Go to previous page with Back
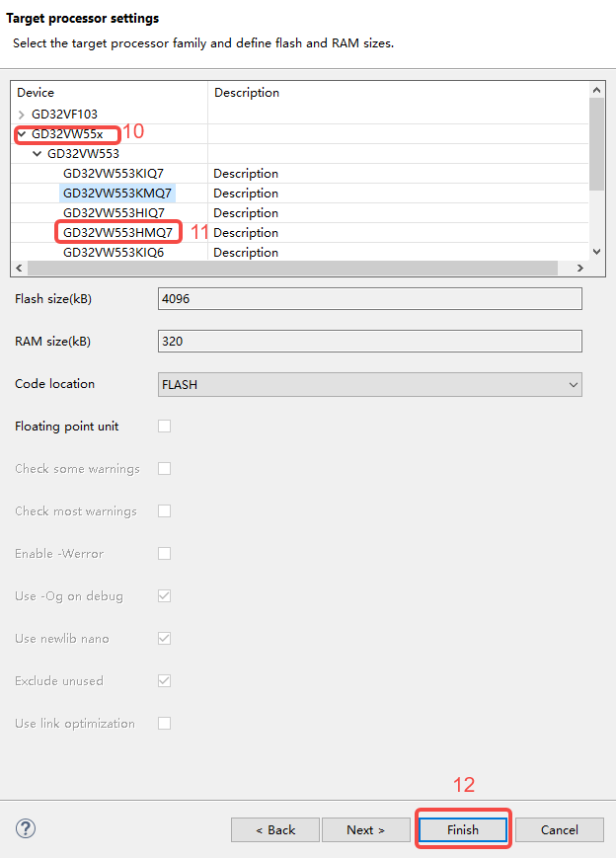The height and width of the screenshot is (858, 616). point(275,829)
